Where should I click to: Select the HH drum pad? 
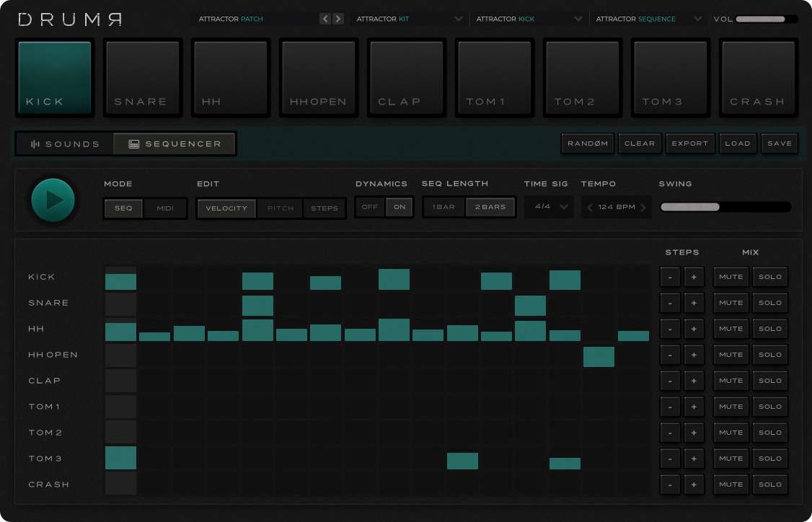coord(231,78)
